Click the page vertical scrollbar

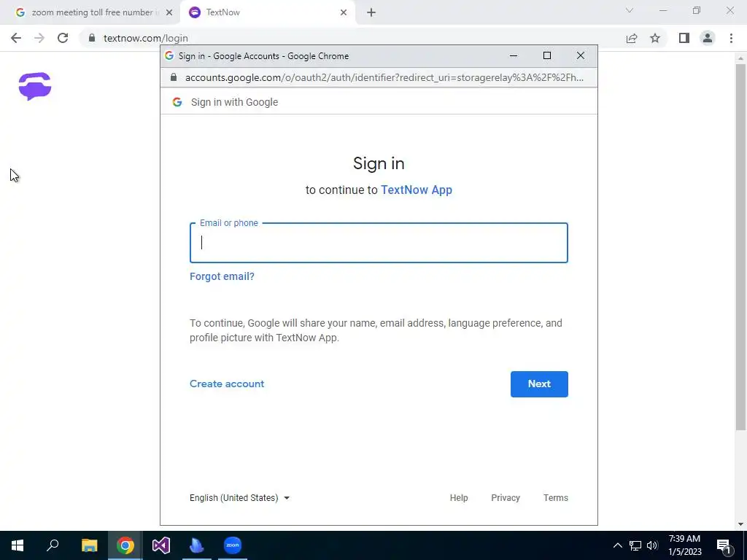point(741,246)
